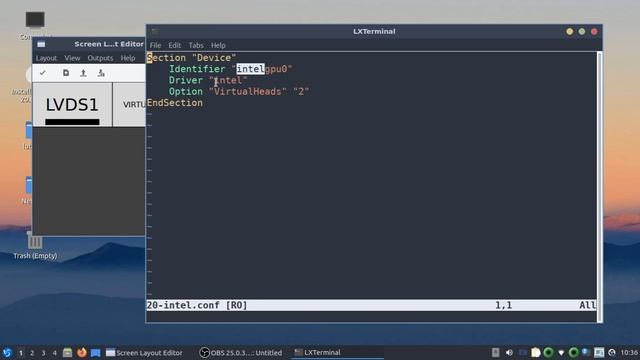The image size is (640, 360).
Task: Click the "EndSection" line
Action: [175, 103]
